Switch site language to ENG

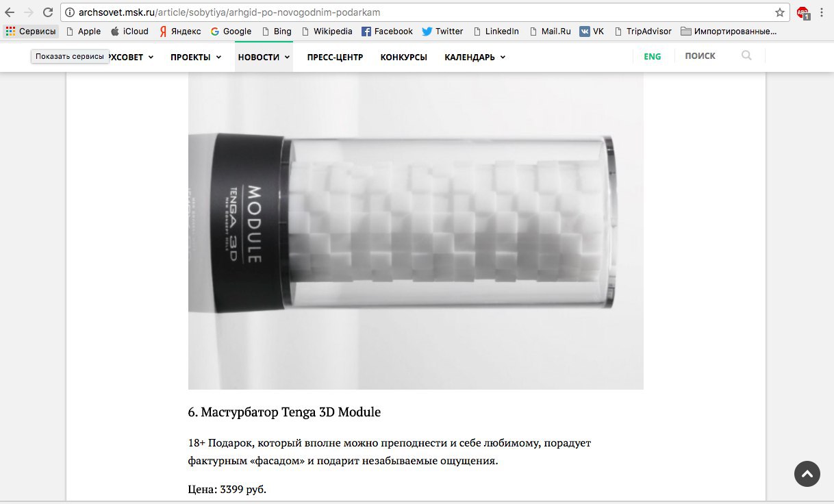pyautogui.click(x=653, y=56)
